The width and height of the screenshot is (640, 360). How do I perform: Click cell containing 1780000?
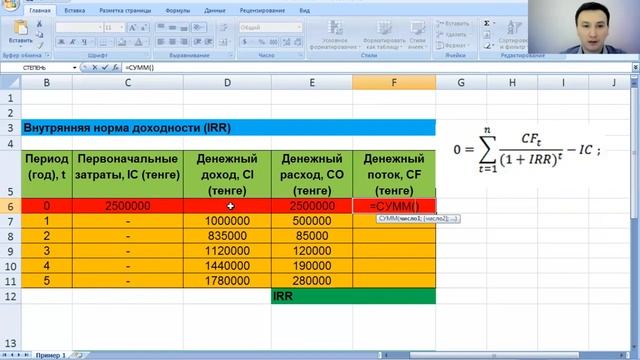coord(227,281)
